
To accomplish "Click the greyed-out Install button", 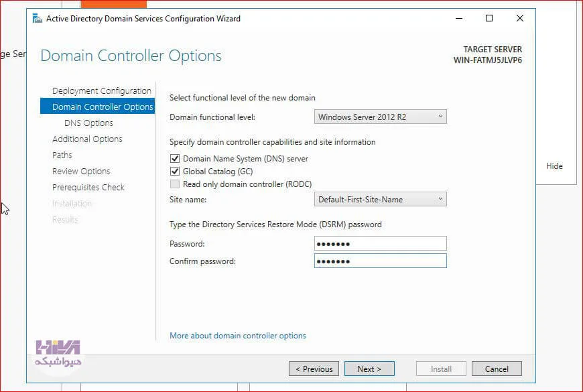I will click(441, 369).
